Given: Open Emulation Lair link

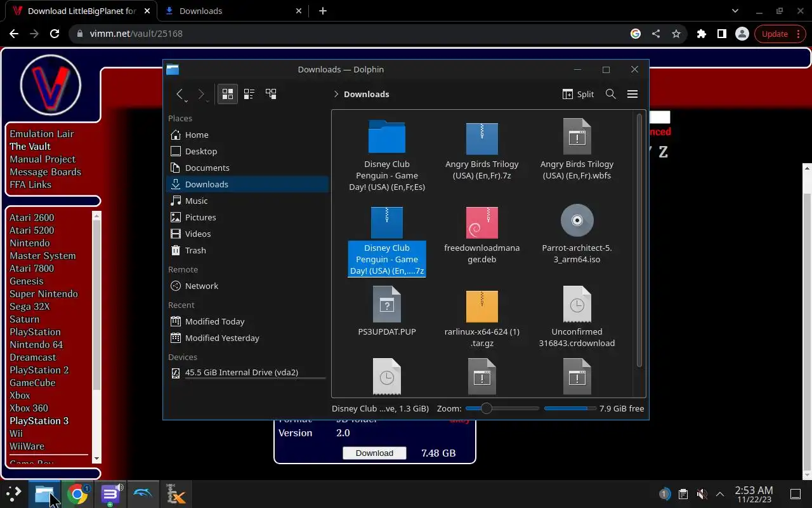Looking at the screenshot, I should tap(42, 133).
